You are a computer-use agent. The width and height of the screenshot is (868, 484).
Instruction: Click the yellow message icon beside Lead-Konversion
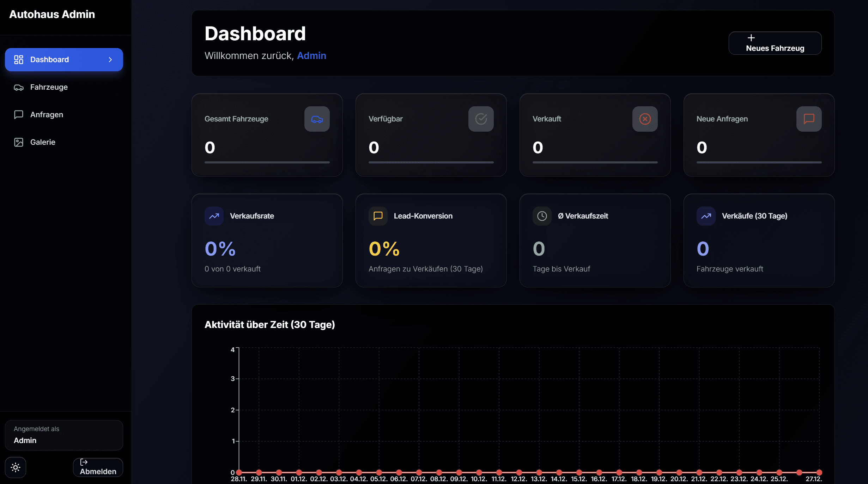tap(378, 216)
